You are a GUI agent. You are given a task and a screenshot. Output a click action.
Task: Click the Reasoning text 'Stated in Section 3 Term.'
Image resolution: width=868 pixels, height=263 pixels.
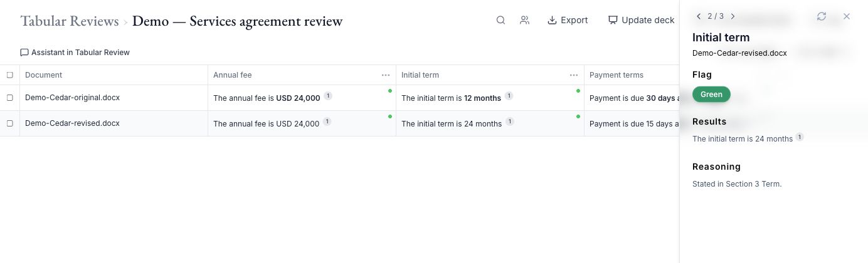point(737,184)
